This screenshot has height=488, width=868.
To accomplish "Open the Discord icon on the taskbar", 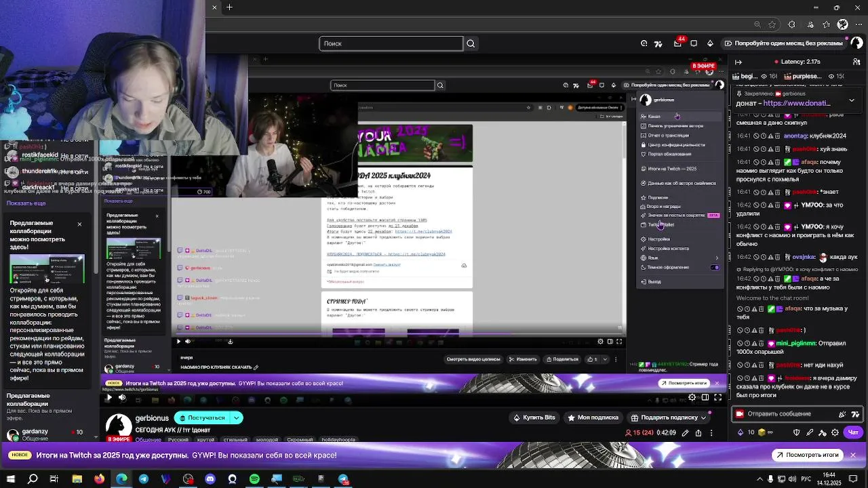I will tap(210, 479).
